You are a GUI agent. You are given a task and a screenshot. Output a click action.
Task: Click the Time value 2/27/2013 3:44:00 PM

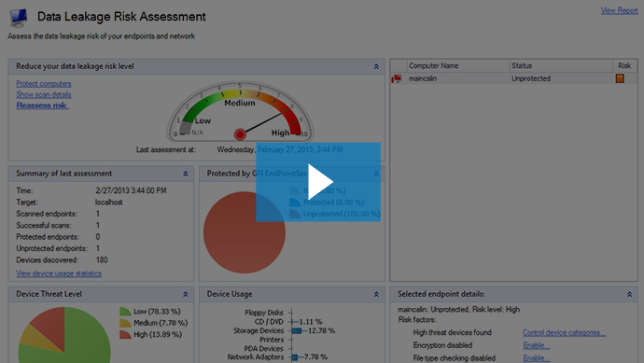tap(131, 191)
